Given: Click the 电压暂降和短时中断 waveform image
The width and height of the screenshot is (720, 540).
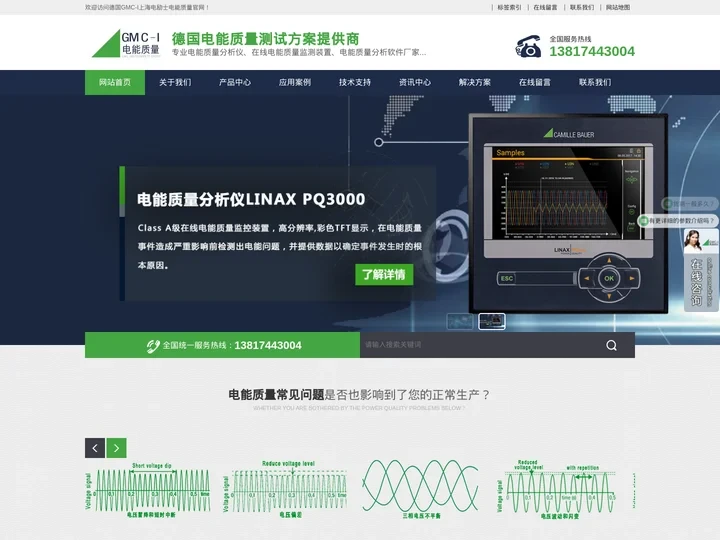Looking at the screenshot, I should pyautogui.click(x=147, y=490).
